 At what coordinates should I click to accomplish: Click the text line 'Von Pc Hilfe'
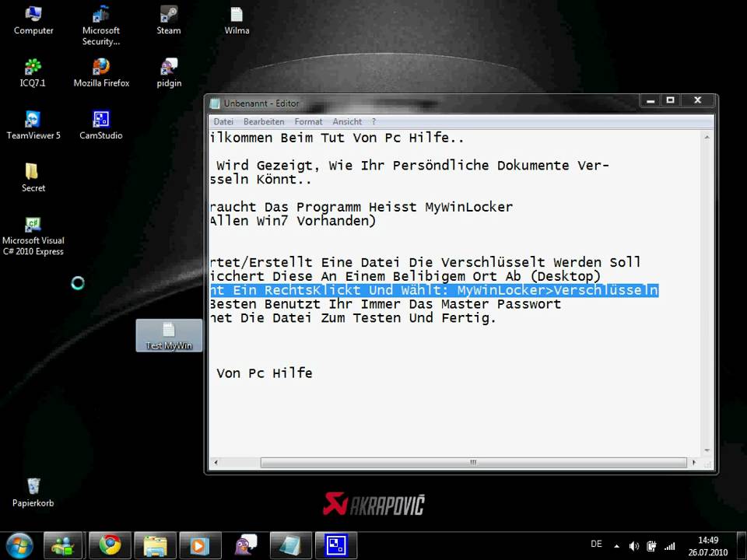coord(265,373)
